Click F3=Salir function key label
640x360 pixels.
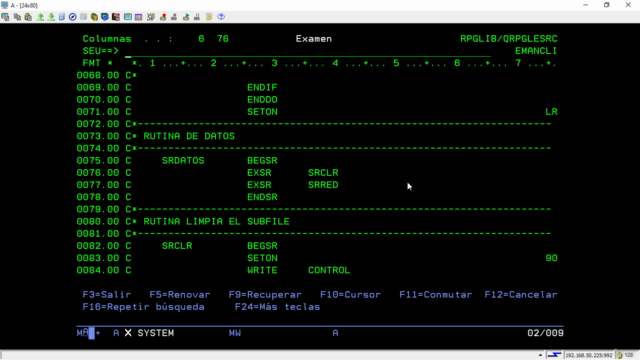pos(107,295)
